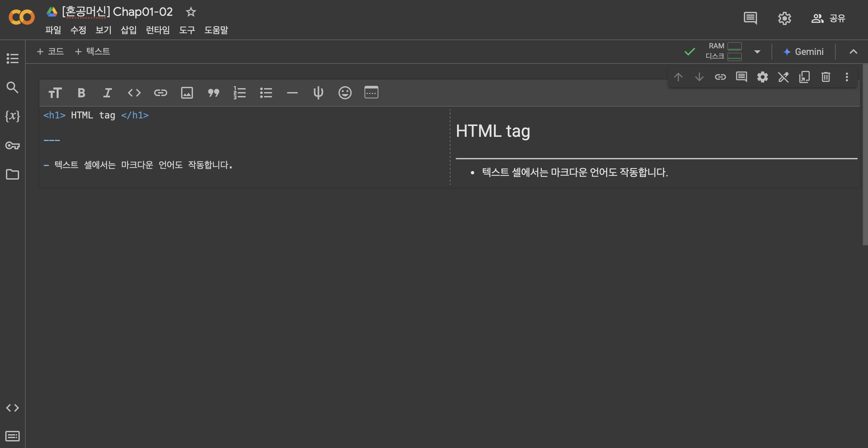This screenshot has width=868, height=448.
Task: Insert horizontal rule in text cell
Action: coord(292,93)
